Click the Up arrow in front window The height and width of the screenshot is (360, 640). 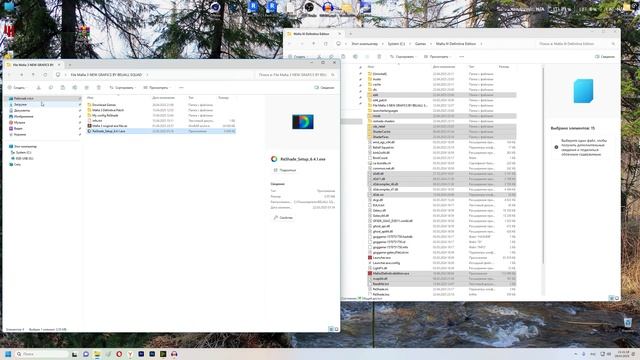(33, 75)
